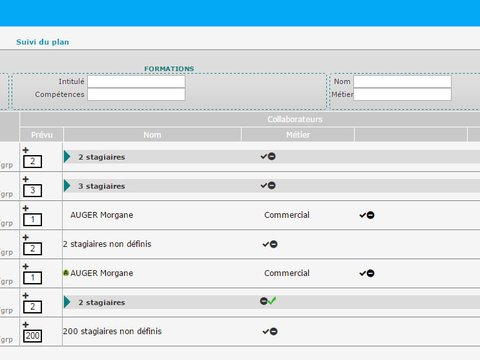Expand the 2 stagiaires group with the black checkmark
Screen dimensions: 480x360
(67, 157)
